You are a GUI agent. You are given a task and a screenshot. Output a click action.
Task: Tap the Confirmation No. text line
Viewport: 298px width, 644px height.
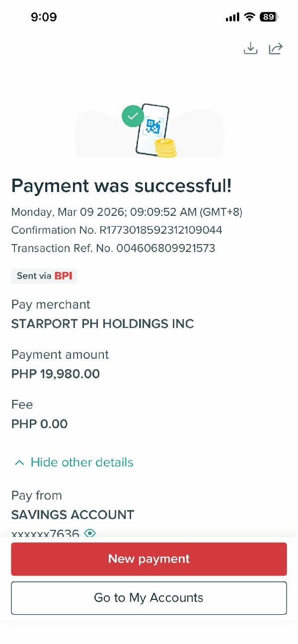click(117, 230)
